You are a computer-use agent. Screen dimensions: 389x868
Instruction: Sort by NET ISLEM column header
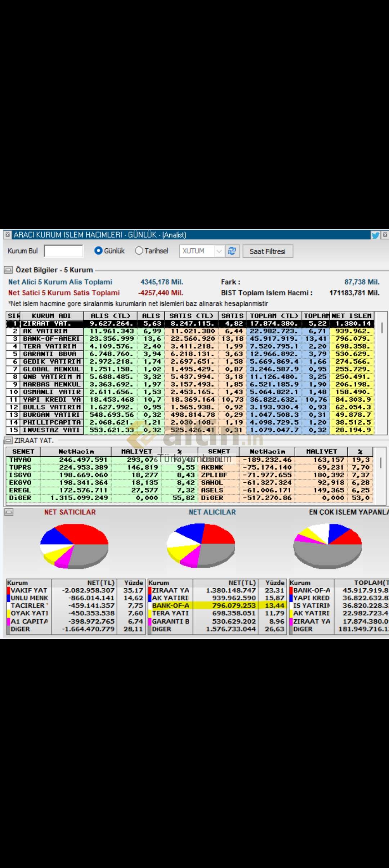coord(351,316)
